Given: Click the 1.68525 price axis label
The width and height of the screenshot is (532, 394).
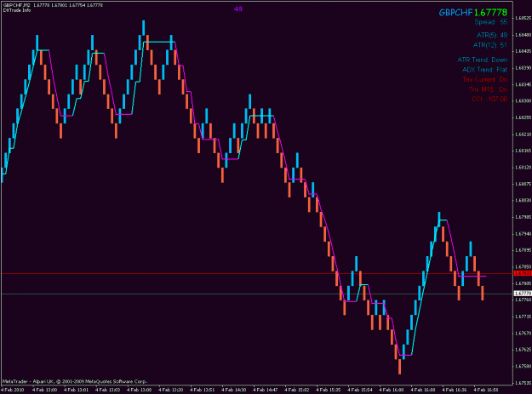Looking at the screenshot, I should [523, 18].
